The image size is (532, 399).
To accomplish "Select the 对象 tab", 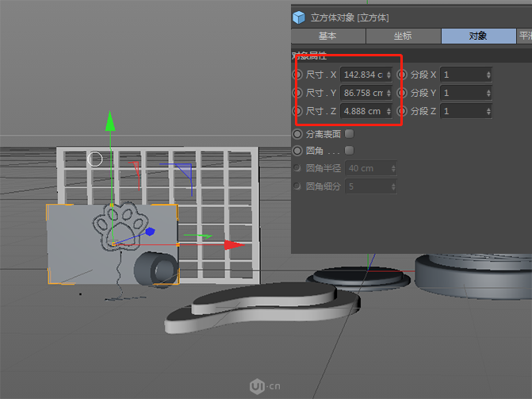I will pos(478,36).
